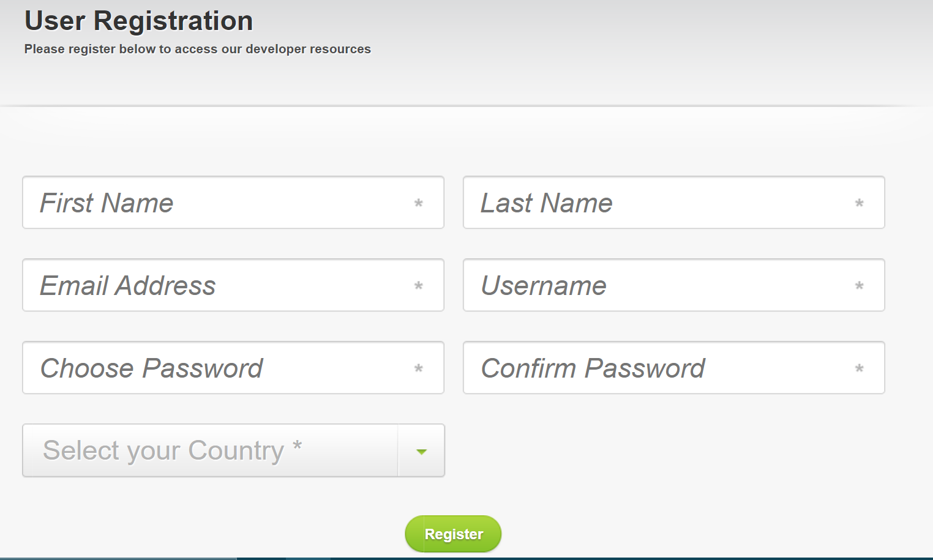The height and width of the screenshot is (560, 933).
Task: Click the User Registration heading
Action: pos(138,21)
